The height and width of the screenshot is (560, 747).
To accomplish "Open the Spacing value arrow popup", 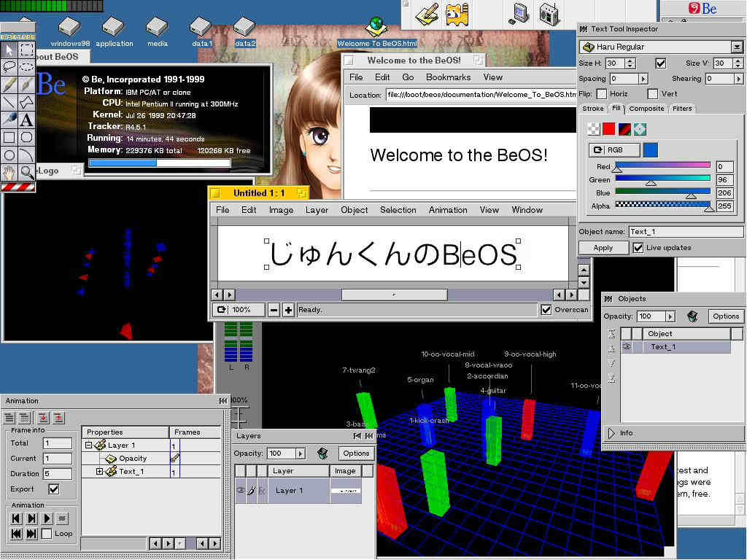I will [643, 79].
